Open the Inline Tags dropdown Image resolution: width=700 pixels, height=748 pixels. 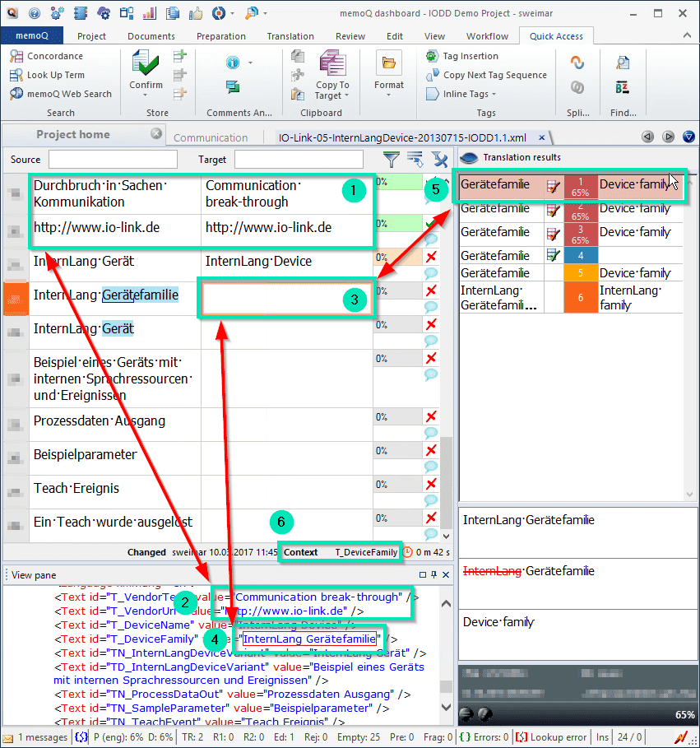pos(494,94)
